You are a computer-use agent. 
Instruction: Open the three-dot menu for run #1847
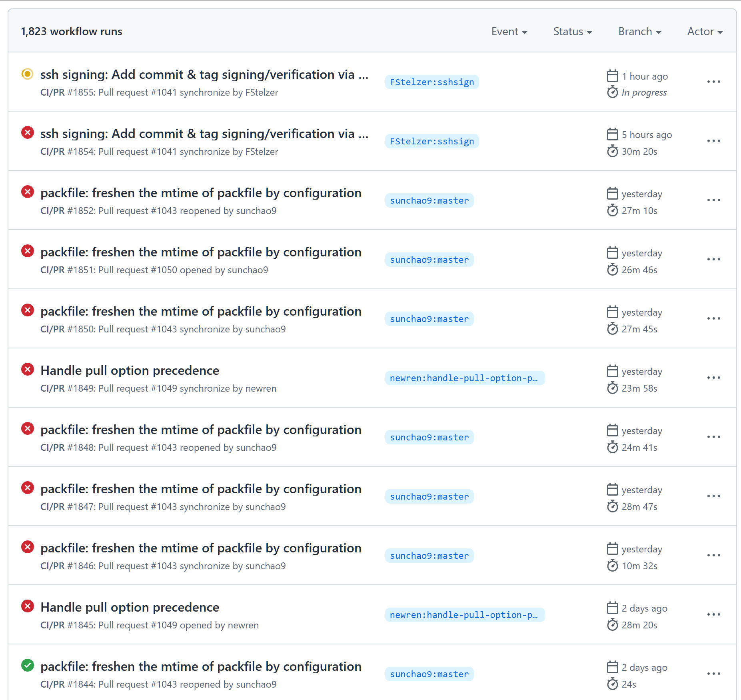[714, 496]
